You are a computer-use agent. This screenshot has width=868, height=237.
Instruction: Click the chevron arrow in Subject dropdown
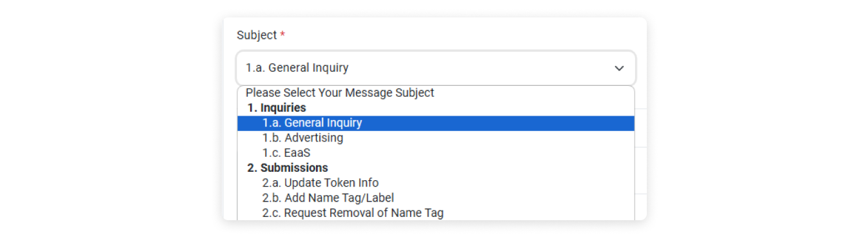pyautogui.click(x=619, y=68)
